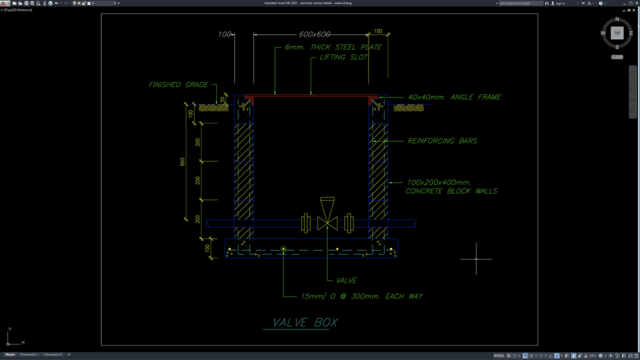
Task: Toggle snap mode in status bar
Action: click(x=515, y=356)
